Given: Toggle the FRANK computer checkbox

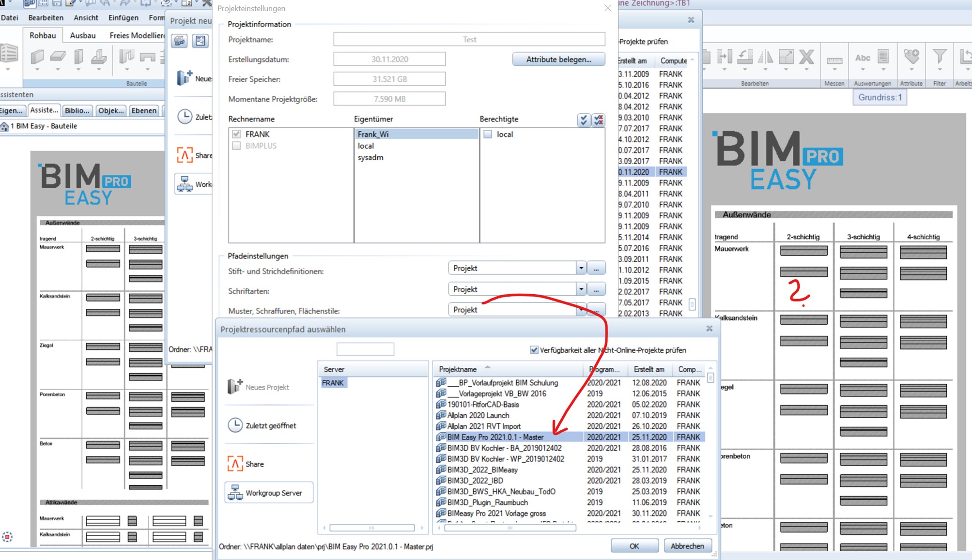Looking at the screenshot, I should pyautogui.click(x=236, y=134).
